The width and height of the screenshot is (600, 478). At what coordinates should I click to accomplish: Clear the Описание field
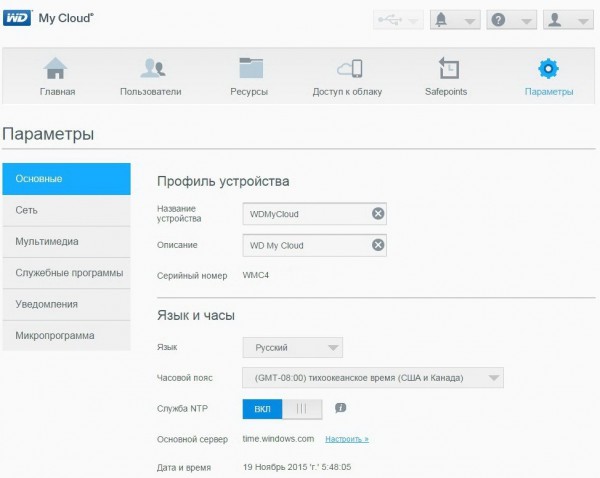[378, 245]
